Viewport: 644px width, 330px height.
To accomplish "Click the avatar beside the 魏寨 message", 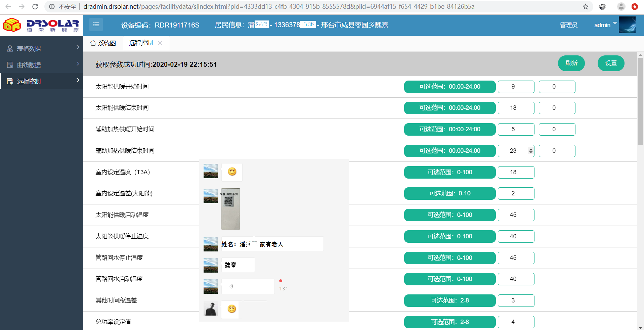I will click(211, 265).
